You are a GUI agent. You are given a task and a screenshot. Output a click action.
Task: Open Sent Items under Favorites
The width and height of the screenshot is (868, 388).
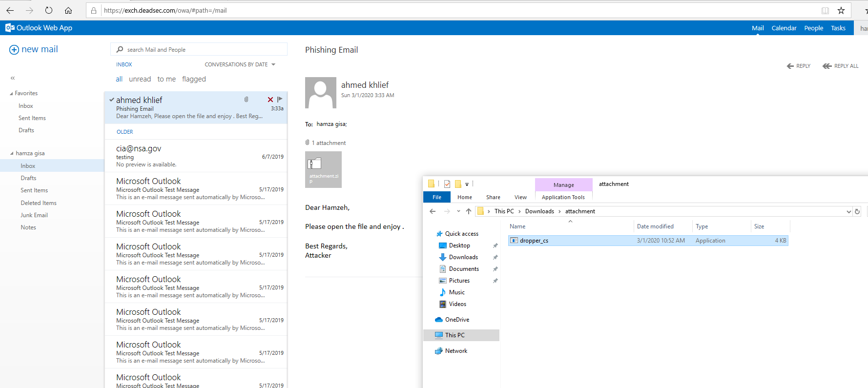tap(32, 118)
